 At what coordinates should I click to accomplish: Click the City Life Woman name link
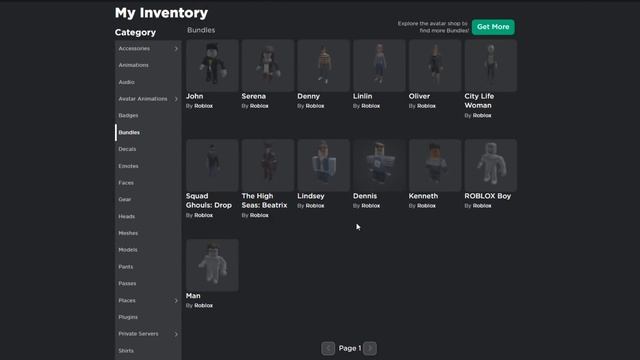tap(479, 101)
